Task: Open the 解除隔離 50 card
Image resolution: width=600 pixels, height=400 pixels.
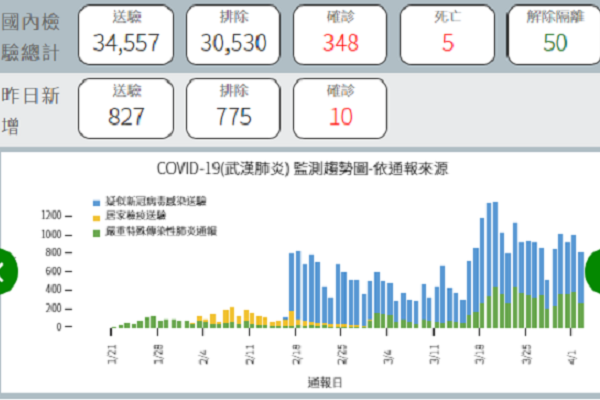Action: pos(554,32)
